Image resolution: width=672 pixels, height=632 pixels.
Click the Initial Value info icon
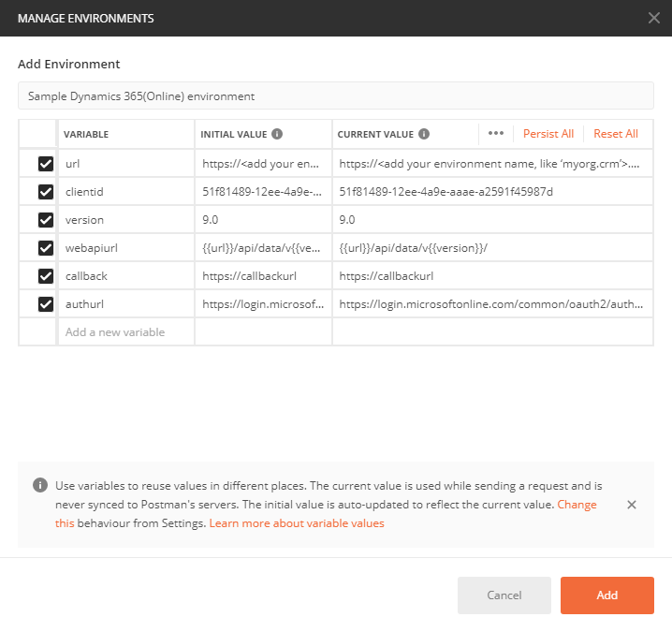tap(277, 134)
